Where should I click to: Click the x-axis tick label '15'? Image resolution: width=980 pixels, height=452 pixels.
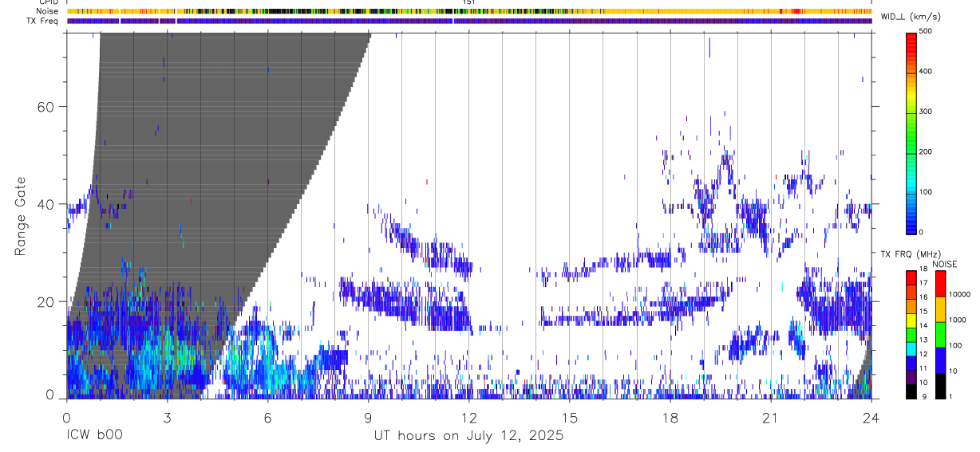pyautogui.click(x=569, y=419)
